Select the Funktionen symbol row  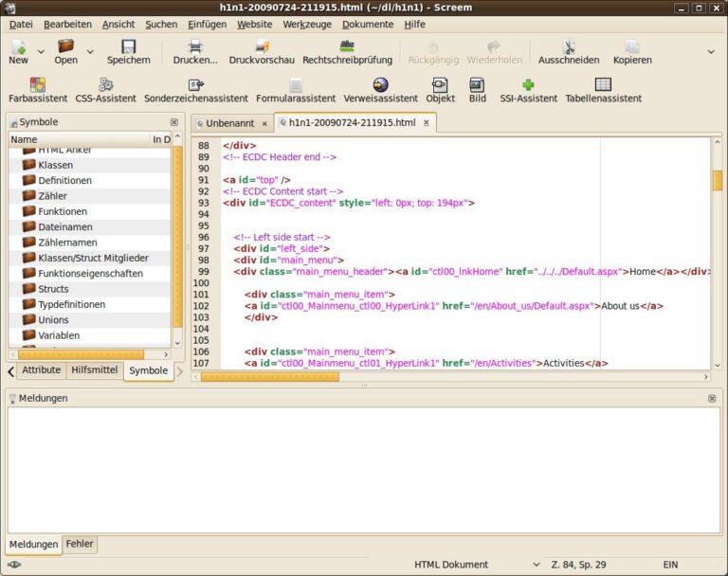click(90, 211)
